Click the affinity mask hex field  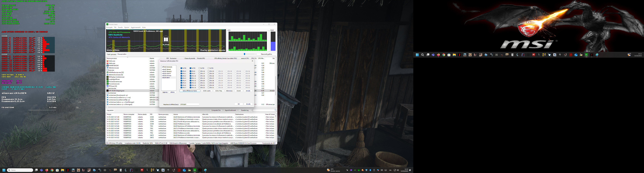189,105
